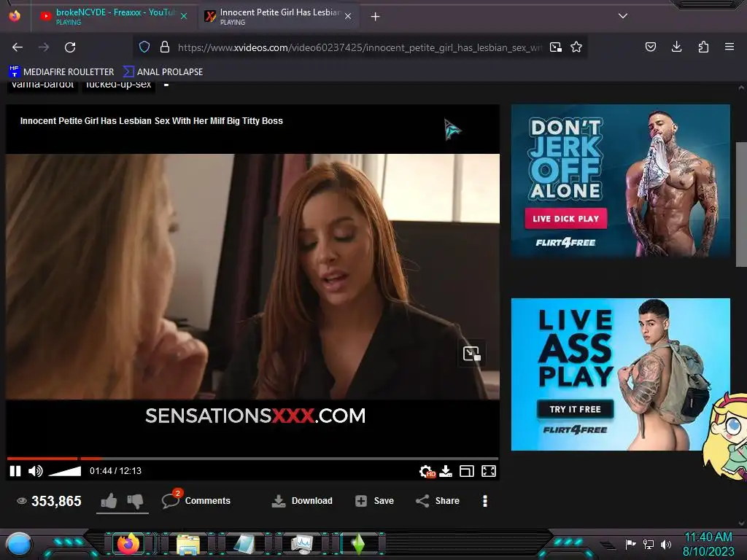
Task: Open the Share options
Action: tap(438, 501)
